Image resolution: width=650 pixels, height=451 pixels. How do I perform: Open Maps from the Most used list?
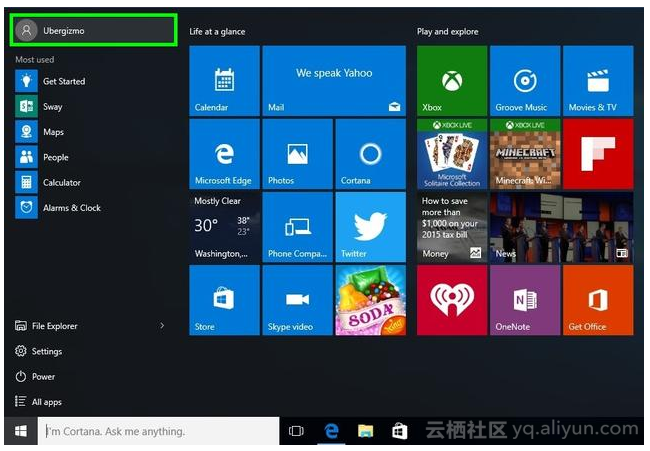coord(93,132)
